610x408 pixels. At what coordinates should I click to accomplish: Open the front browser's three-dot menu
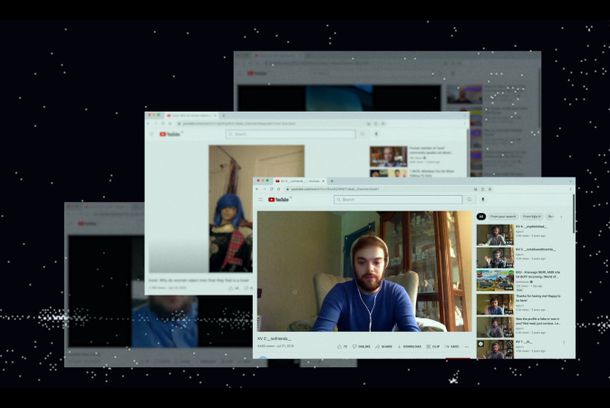[571, 189]
